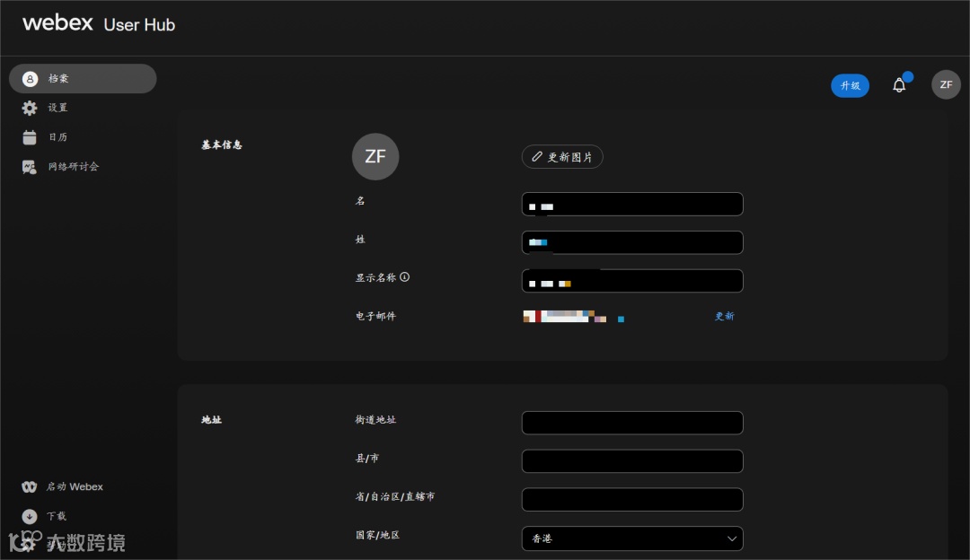Screen dimensions: 970x560
Task: Go to 日历 calendar page
Action: tap(57, 137)
